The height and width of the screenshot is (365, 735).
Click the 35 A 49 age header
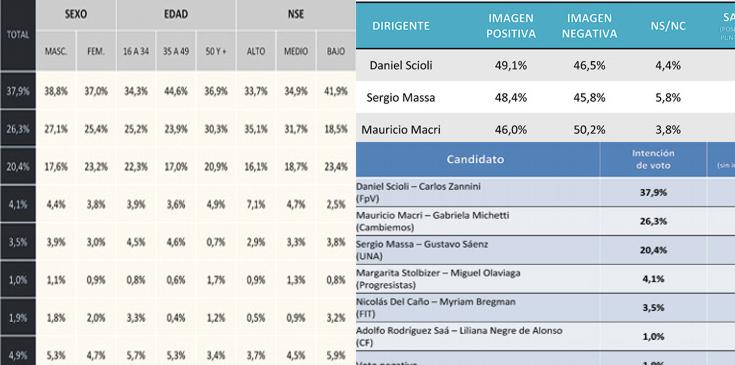176,51
